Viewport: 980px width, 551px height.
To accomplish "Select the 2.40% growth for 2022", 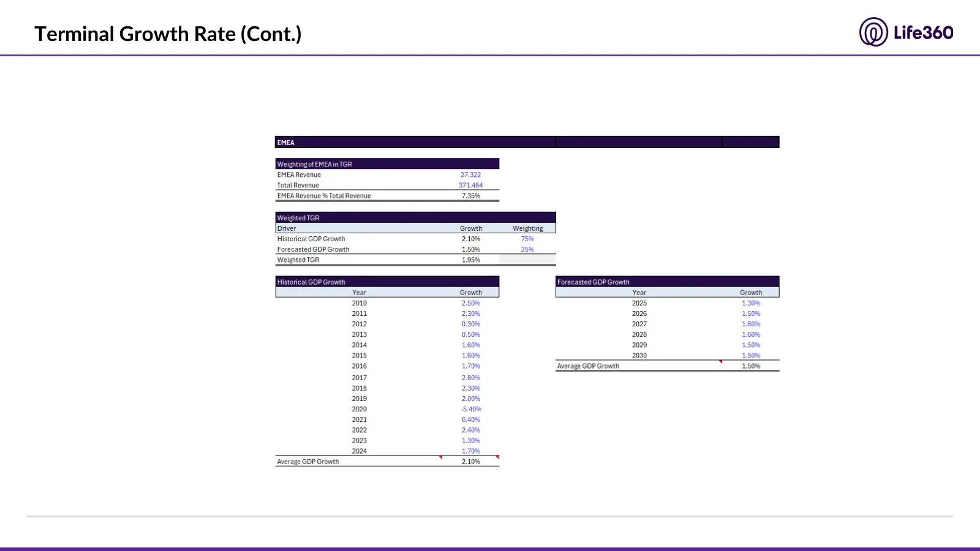I will pyautogui.click(x=471, y=430).
